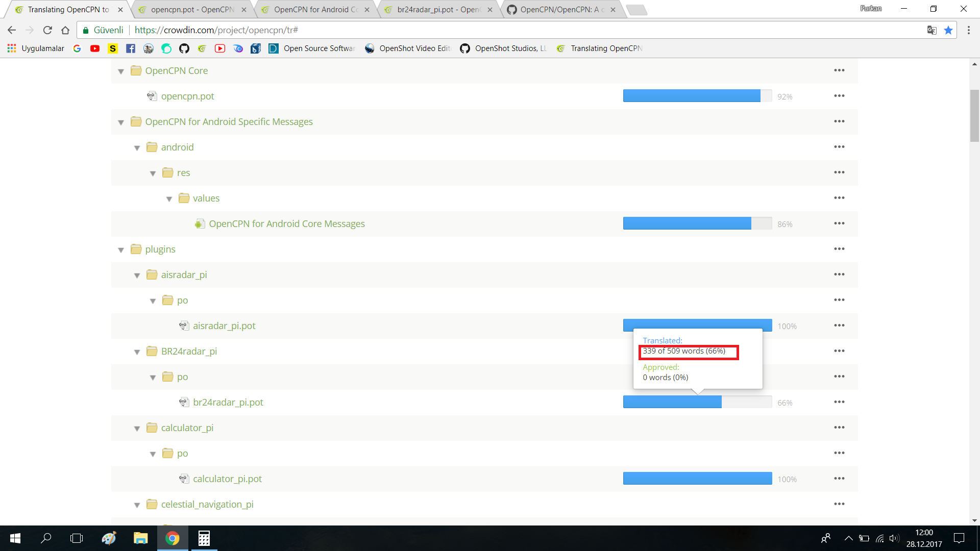Click the page vertical scrollbar thumb

[x=974, y=116]
